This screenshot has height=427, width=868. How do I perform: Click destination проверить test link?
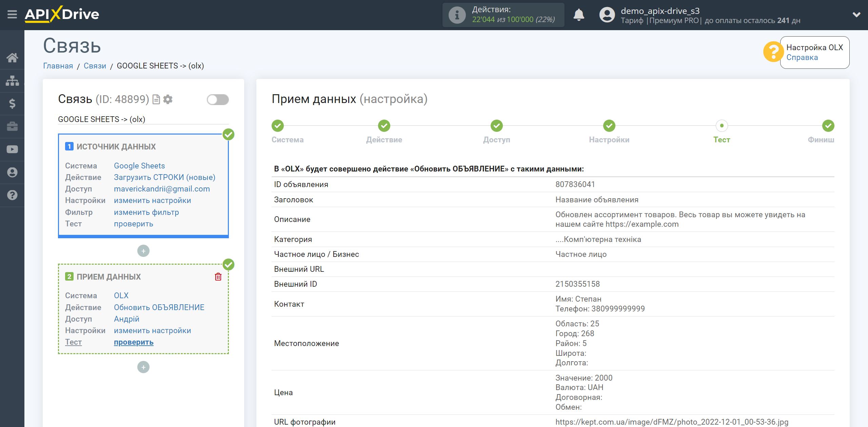134,342
